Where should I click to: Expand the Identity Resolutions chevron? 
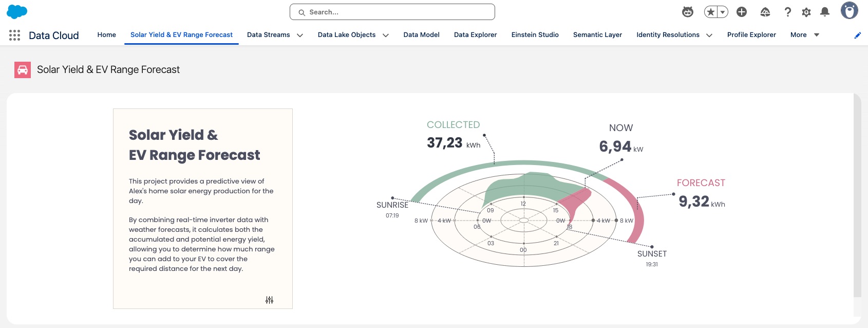click(709, 35)
